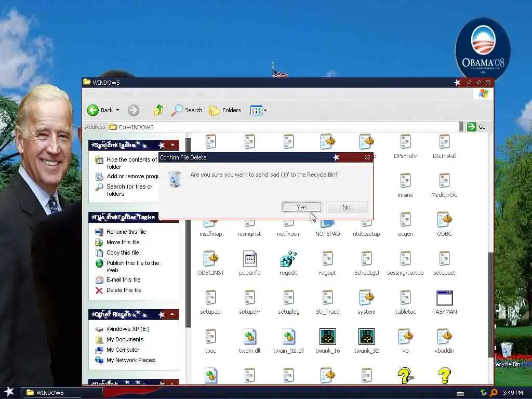Image resolution: width=532 pixels, height=399 pixels.
Task: Close the Confirm File Delete dialog
Action: 367,157
